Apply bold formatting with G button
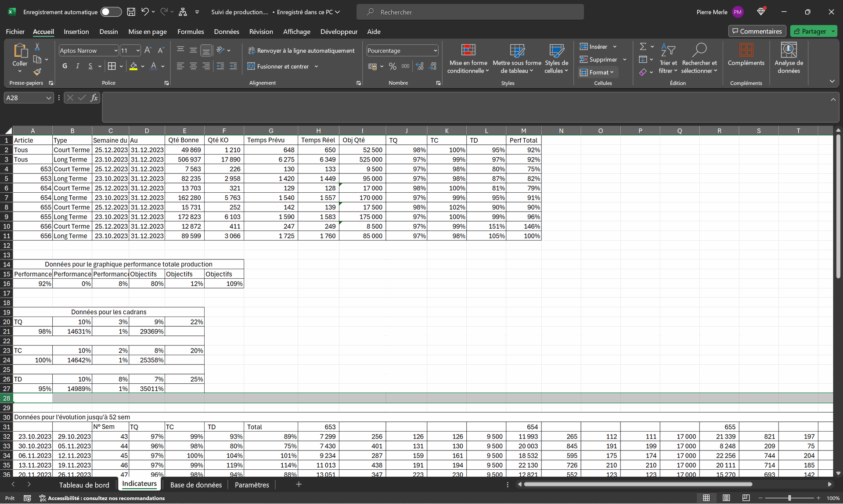Screen dimensions: 843x504 65,66
